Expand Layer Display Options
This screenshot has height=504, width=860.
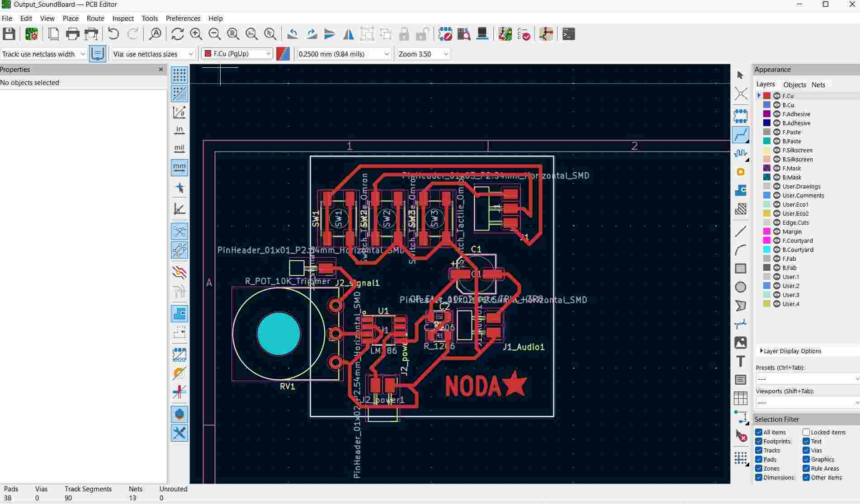point(790,351)
